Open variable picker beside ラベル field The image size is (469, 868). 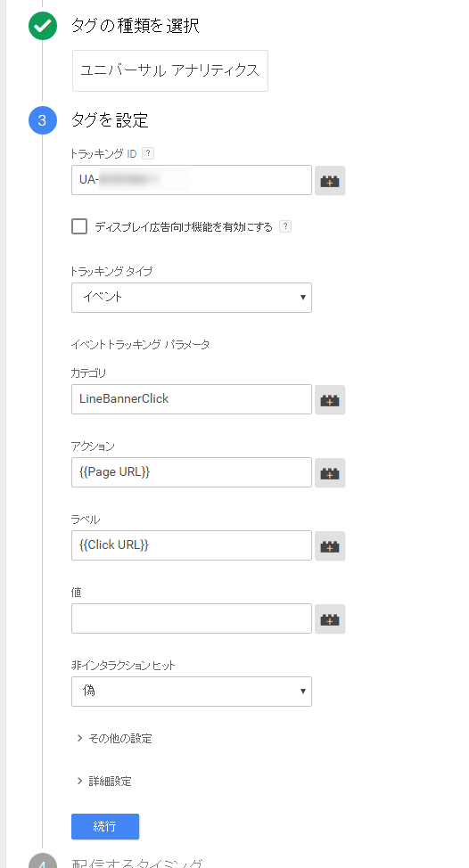click(330, 545)
